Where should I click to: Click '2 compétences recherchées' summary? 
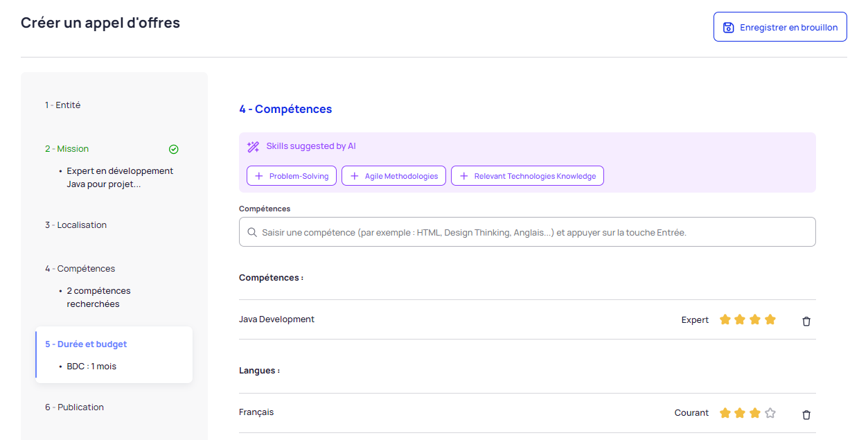point(98,297)
